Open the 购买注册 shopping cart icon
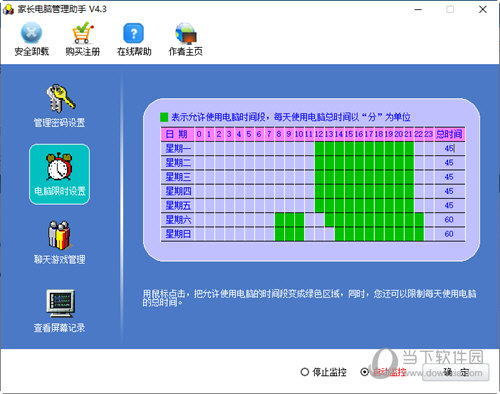Viewport: 500px width, 394px height. coord(83,33)
